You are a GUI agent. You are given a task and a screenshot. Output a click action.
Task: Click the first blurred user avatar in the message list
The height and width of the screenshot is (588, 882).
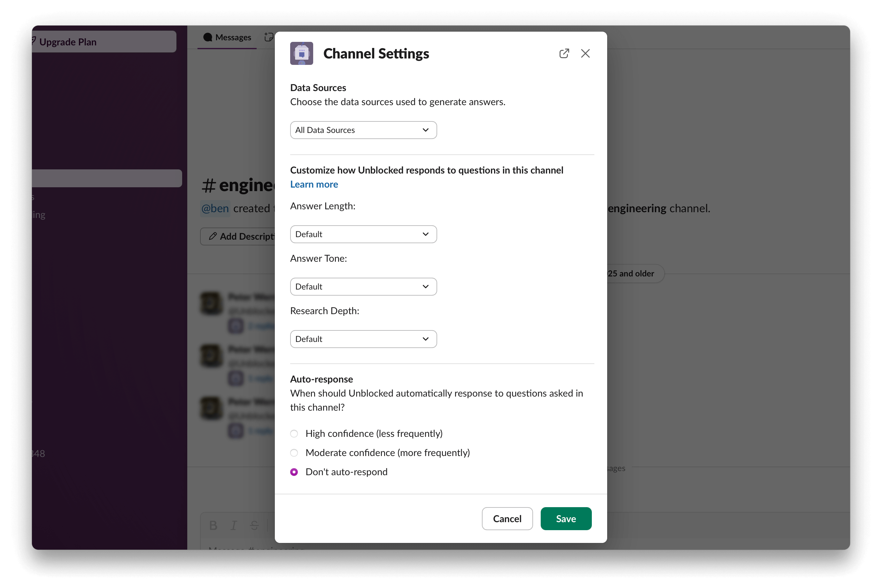[211, 303]
